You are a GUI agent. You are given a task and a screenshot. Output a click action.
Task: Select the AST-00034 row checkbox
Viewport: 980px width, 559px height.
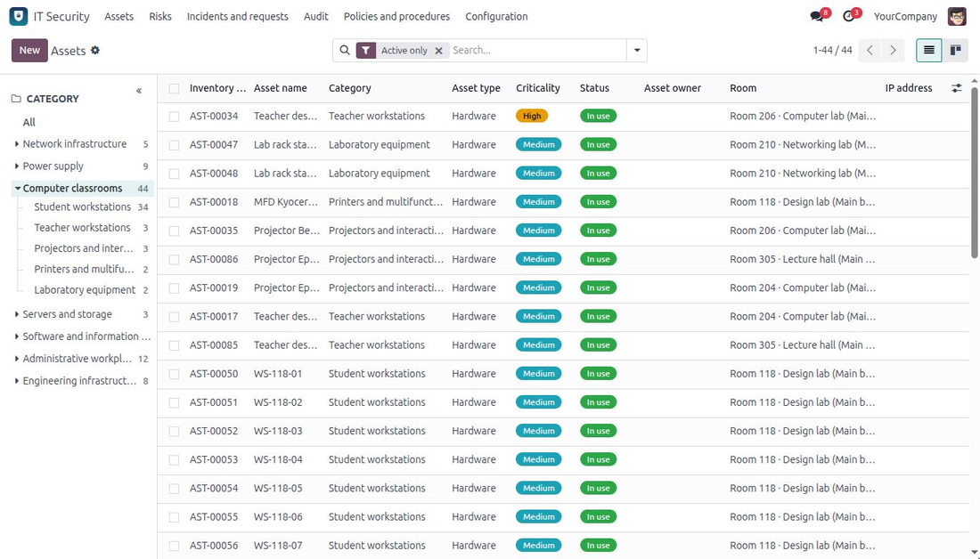(x=174, y=117)
